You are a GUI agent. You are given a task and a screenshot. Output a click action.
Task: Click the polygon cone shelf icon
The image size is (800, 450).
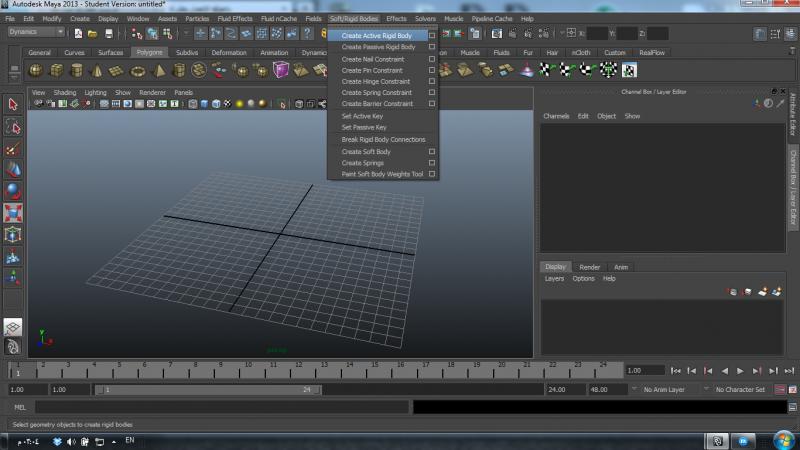[x=96, y=70]
